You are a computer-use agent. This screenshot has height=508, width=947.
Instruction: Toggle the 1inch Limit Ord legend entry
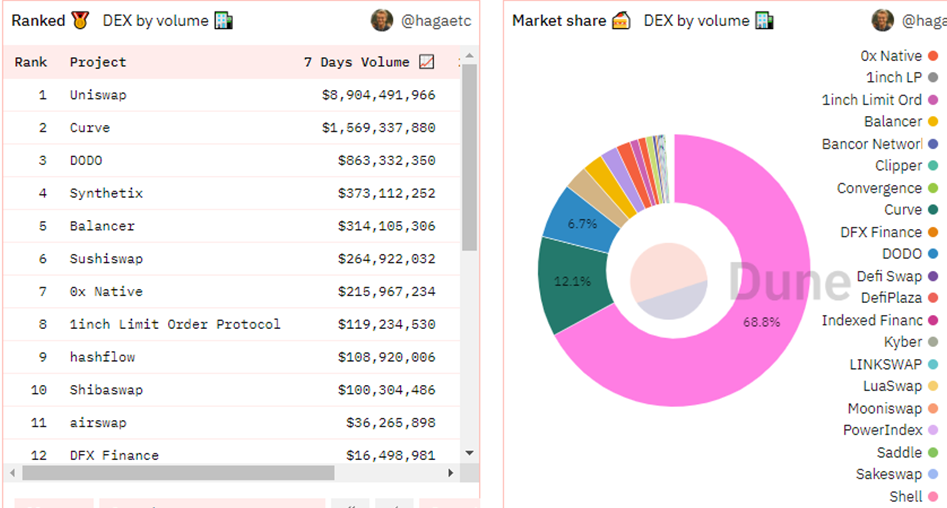pyautogui.click(x=879, y=100)
